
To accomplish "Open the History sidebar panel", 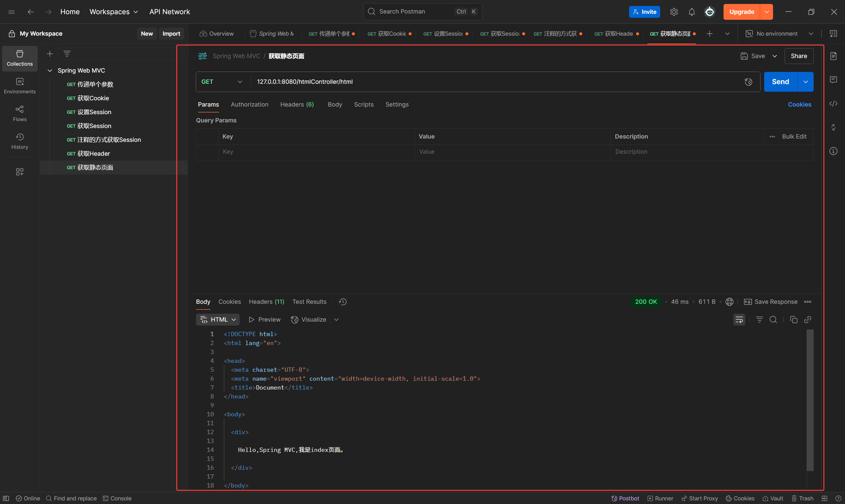I will click(x=20, y=141).
